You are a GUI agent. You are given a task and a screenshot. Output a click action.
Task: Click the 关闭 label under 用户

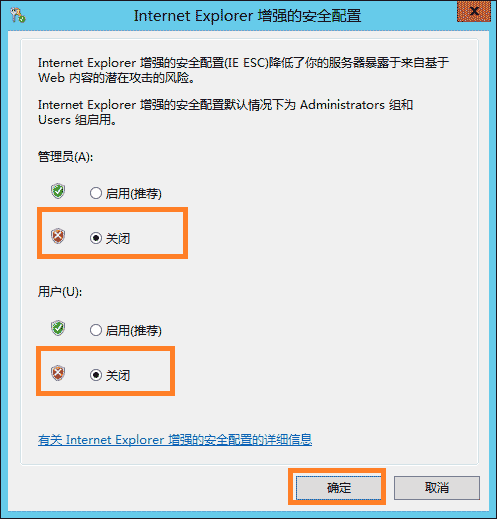[118, 375]
